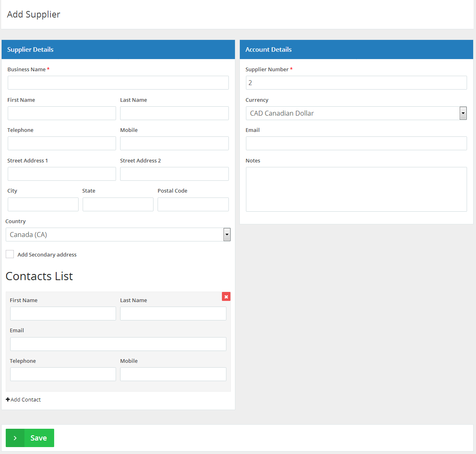Open the Country dropdown
476x454 pixels.
[x=118, y=235]
